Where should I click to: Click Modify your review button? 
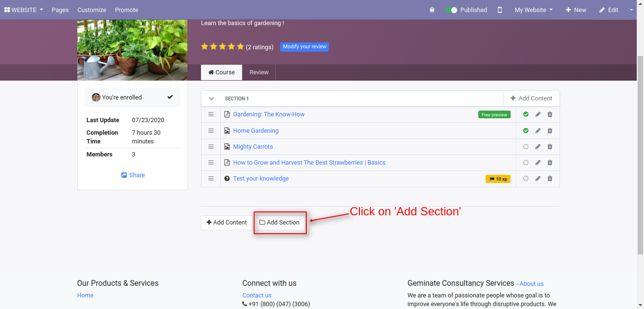(304, 47)
